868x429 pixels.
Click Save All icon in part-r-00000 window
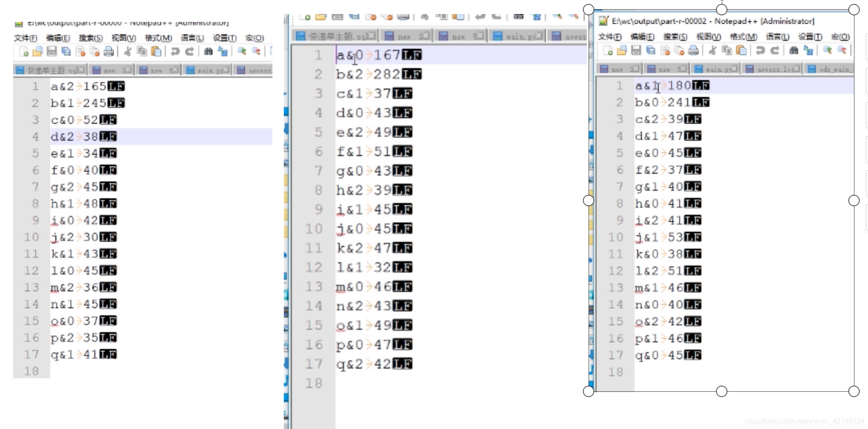[x=66, y=52]
